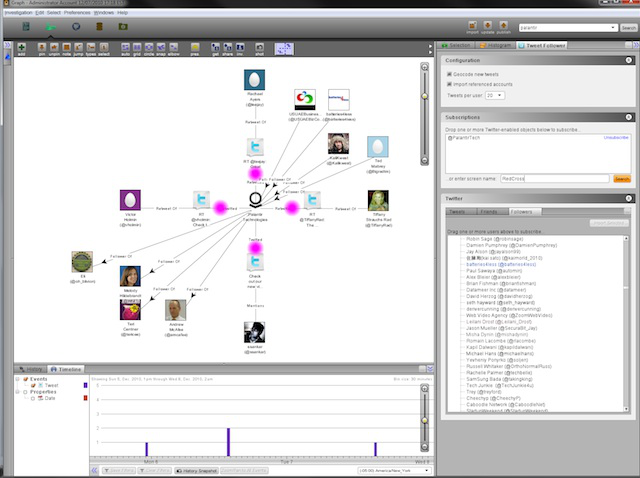This screenshot has width=640, height=478.
Task: Open the Investigation menu
Action: (18, 13)
